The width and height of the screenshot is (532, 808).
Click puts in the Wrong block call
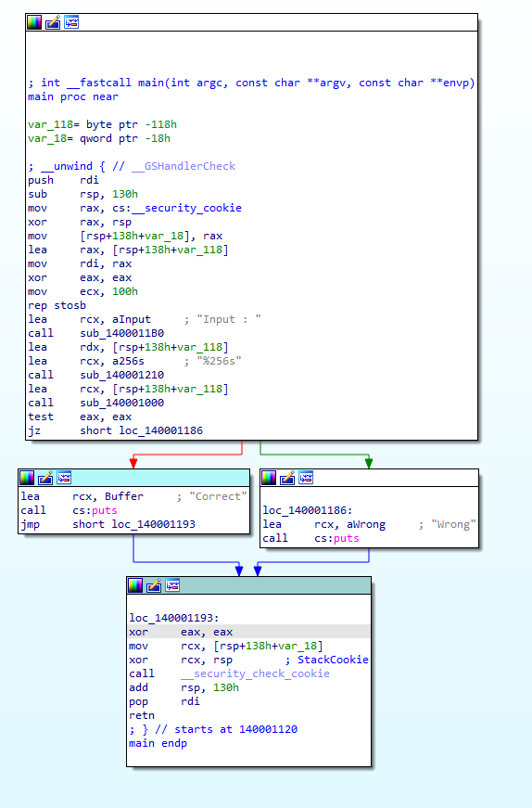(347, 538)
